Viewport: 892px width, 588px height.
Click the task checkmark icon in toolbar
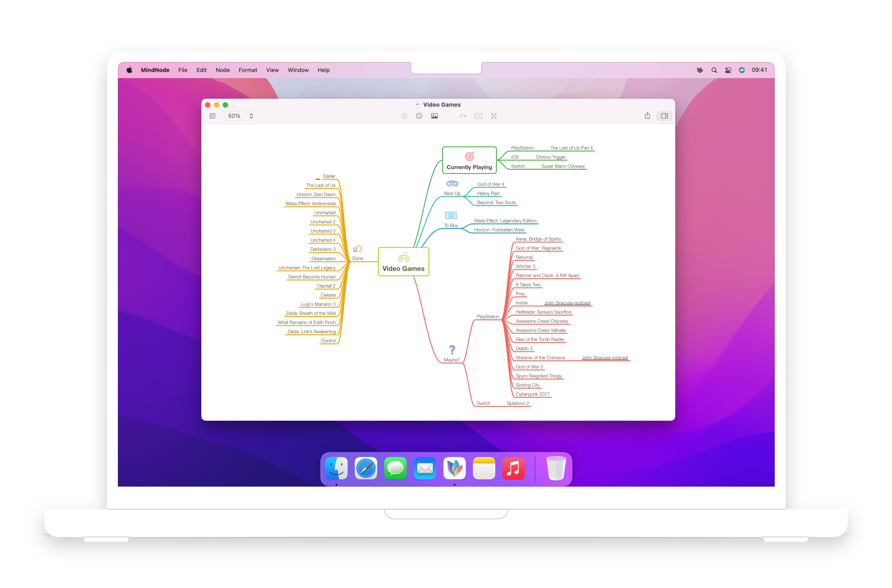pos(404,116)
